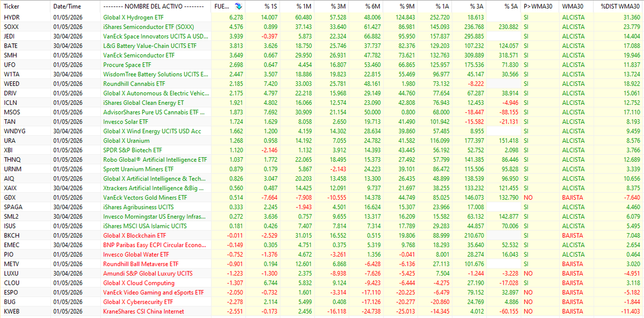Sort by the Date/Time column header
This screenshot has height=318, width=644.
click(66, 7)
